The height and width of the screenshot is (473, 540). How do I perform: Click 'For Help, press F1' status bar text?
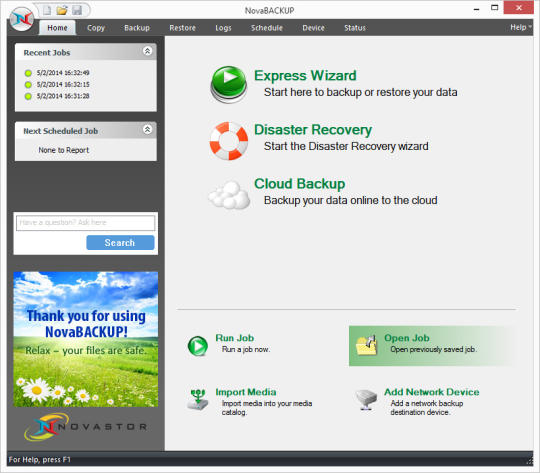(39, 460)
